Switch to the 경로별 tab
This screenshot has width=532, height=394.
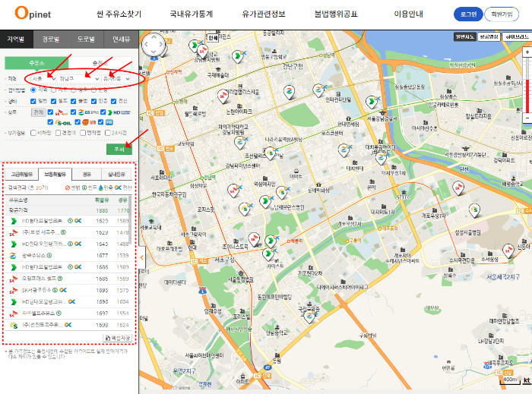51,39
